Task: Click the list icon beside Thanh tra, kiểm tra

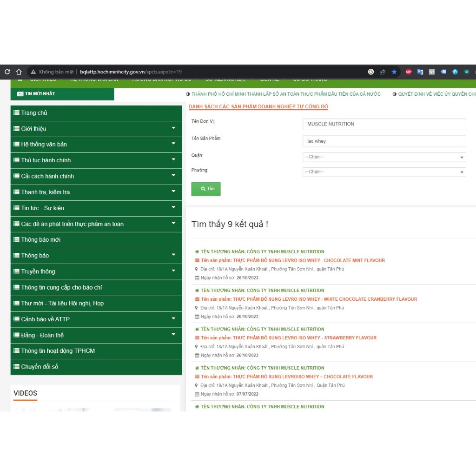Action: tap(16, 192)
